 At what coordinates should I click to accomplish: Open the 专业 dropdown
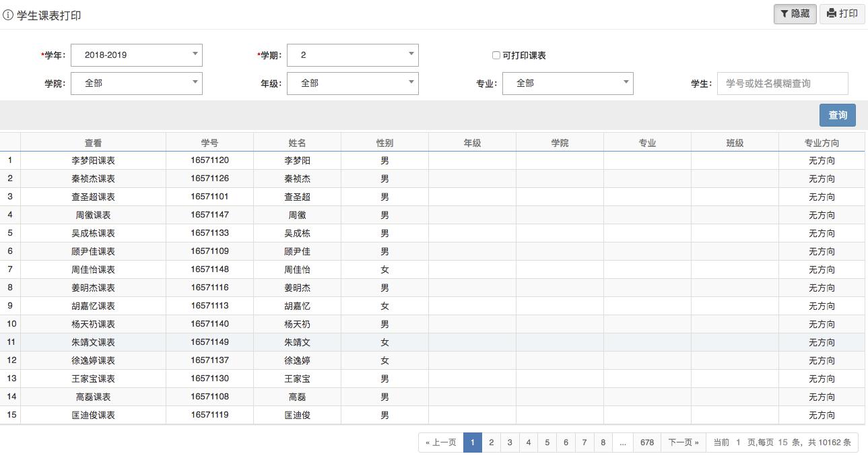[x=568, y=83]
